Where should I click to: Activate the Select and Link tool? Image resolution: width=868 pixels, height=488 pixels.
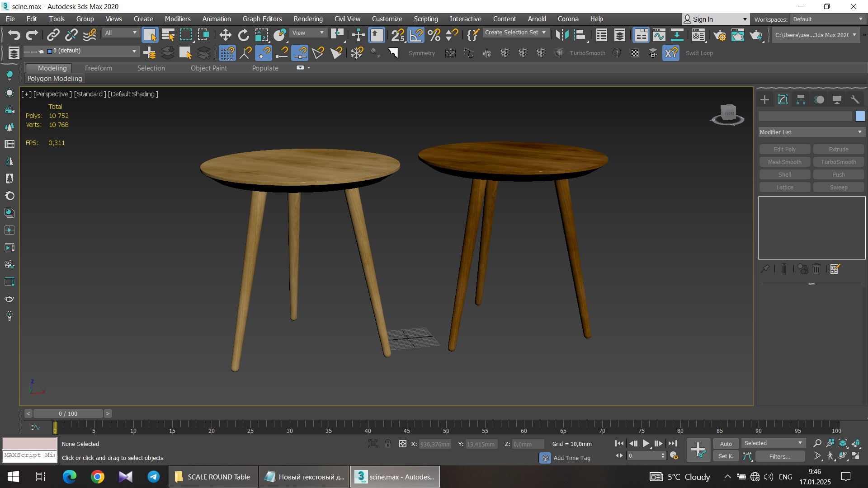point(53,35)
